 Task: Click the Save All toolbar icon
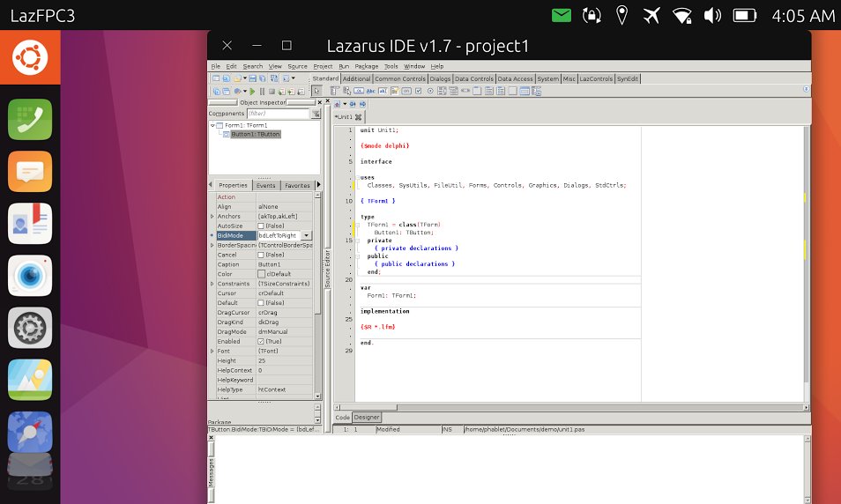pyautogui.click(x=263, y=78)
